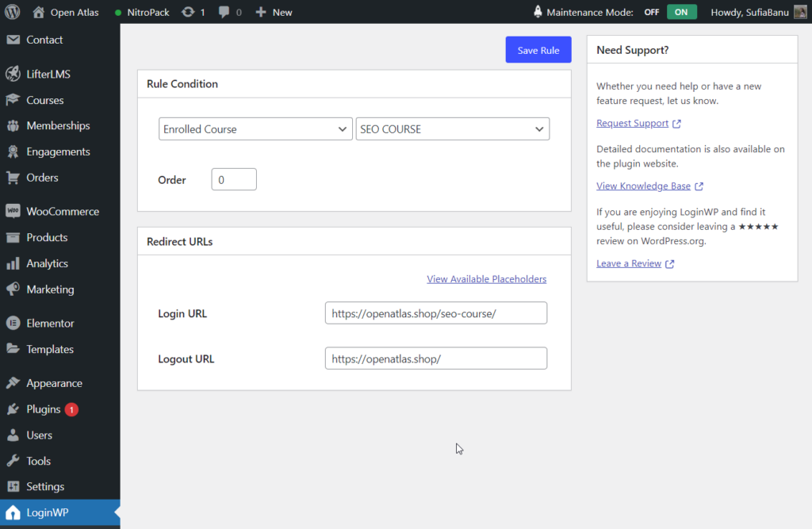Click the Templates folder icon
812x529 pixels.
point(13,349)
